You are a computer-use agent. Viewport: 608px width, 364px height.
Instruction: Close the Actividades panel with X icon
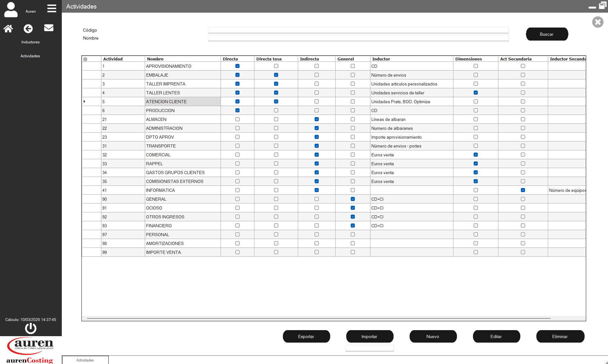pos(598,22)
